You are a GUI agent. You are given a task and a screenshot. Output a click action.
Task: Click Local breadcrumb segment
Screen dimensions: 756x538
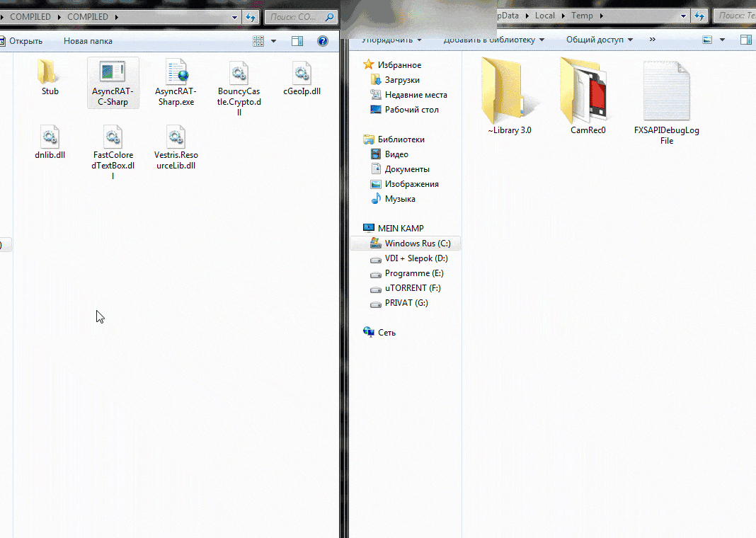[545, 16]
